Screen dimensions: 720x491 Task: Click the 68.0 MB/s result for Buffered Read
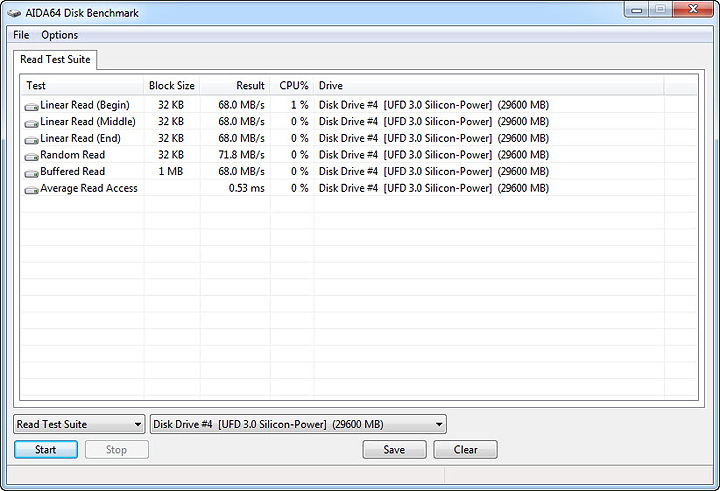pos(242,171)
